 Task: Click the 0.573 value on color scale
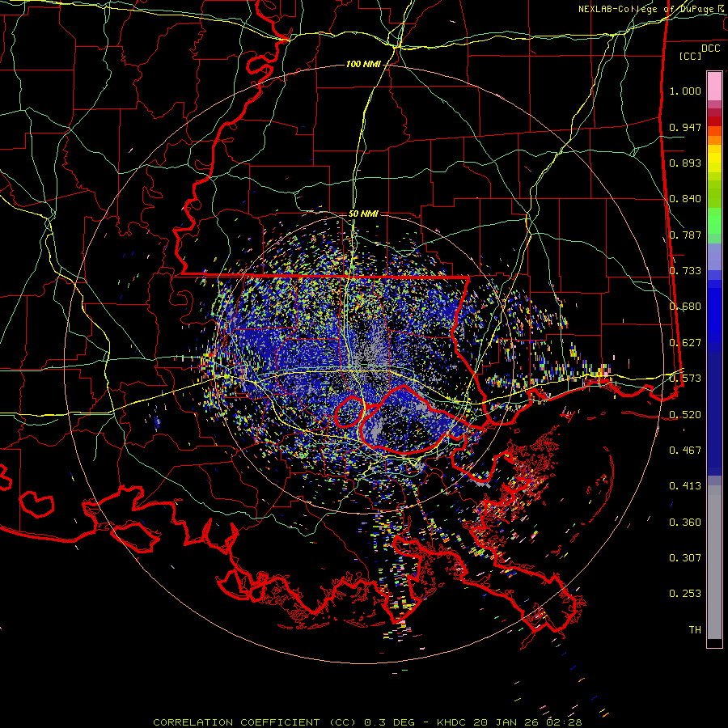click(685, 379)
